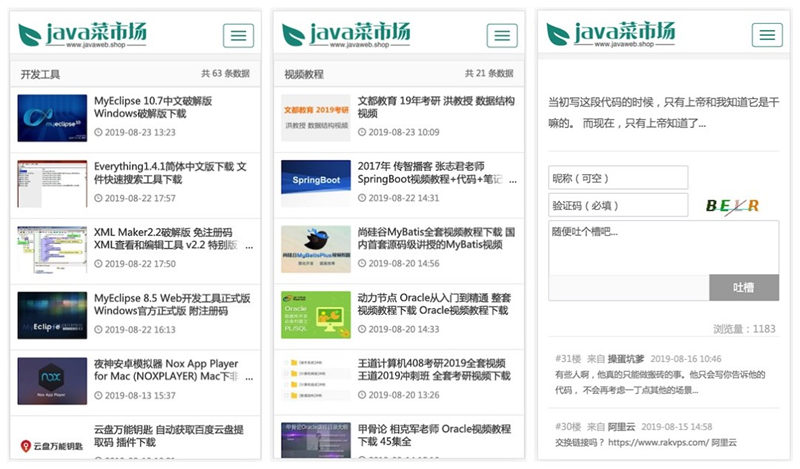Click date 2019-08-23 10:09 under 文都教育
The height and width of the screenshot is (469, 800).
[404, 132]
